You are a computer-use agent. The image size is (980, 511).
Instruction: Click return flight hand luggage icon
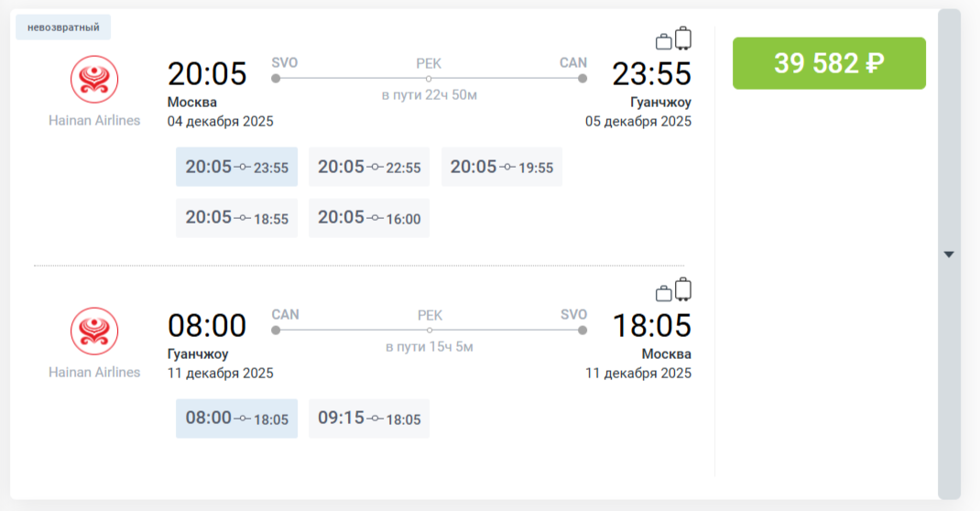(664, 293)
